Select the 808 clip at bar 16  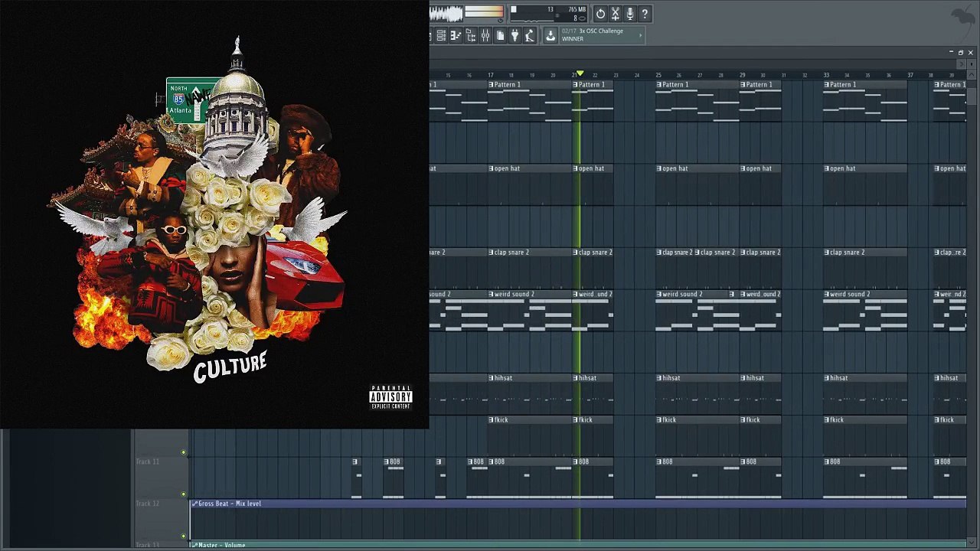(x=477, y=479)
